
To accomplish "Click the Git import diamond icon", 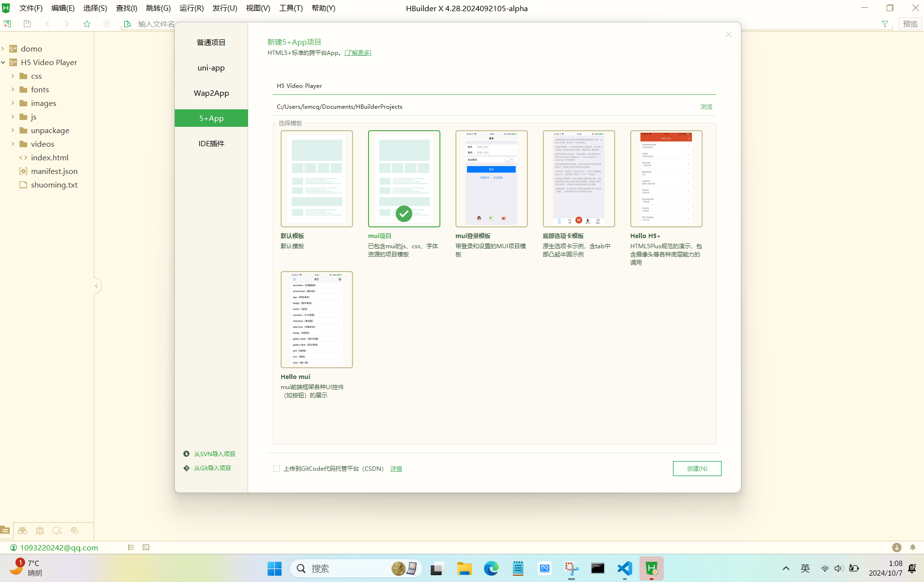I will pyautogui.click(x=186, y=468).
